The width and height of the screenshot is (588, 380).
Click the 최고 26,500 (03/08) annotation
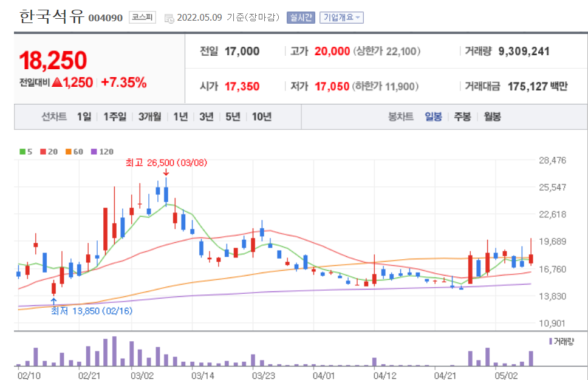tap(166, 163)
